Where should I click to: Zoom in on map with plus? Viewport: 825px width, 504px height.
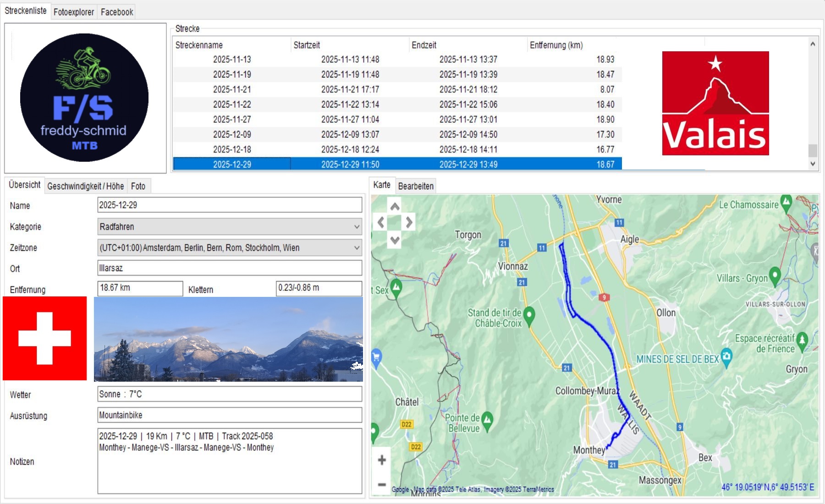pos(382,460)
